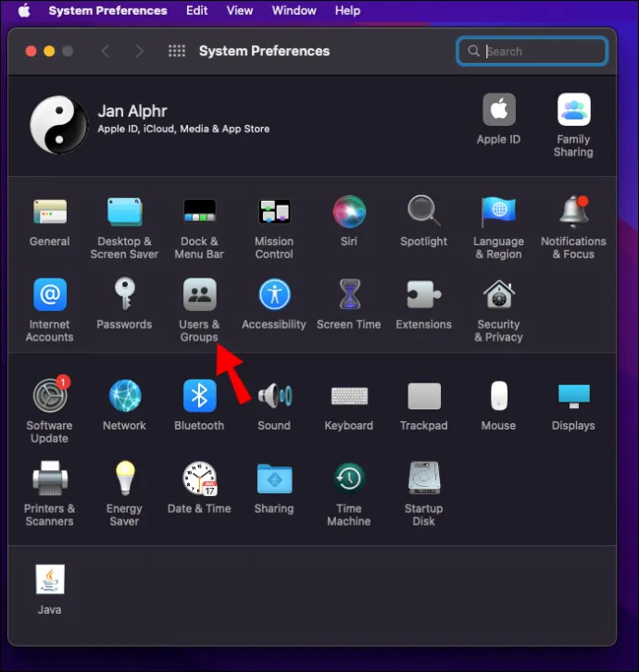Go back with the left chevron
Screen dimensions: 639x672
point(105,51)
